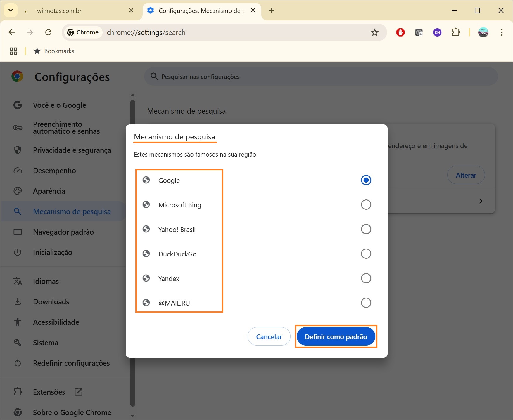
Task: Open a new tab with the plus button
Action: [x=272, y=11]
